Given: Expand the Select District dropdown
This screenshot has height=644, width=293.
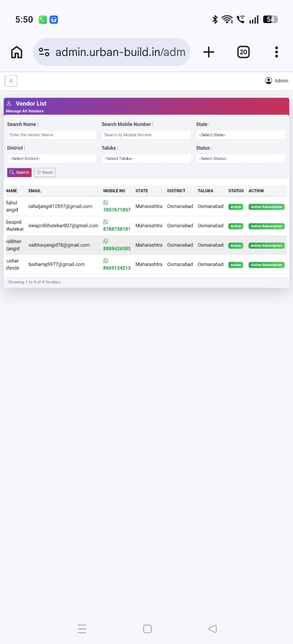Looking at the screenshot, I should pos(52,159).
